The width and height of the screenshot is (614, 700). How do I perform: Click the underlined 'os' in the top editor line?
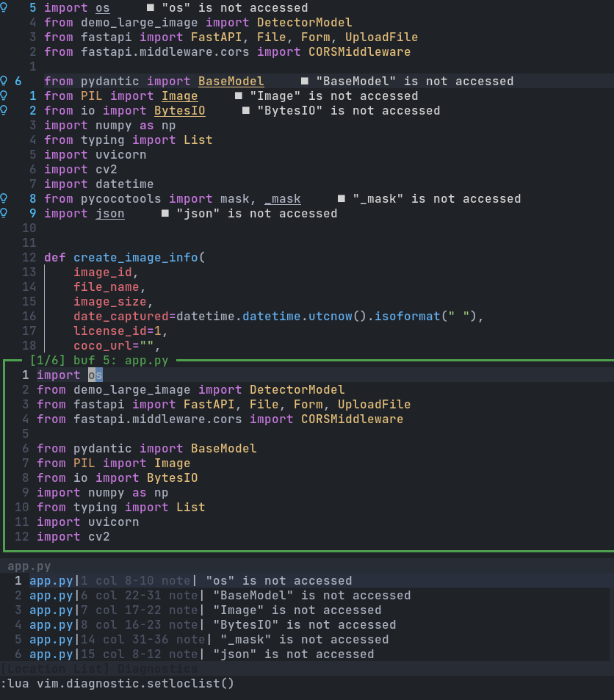click(103, 8)
